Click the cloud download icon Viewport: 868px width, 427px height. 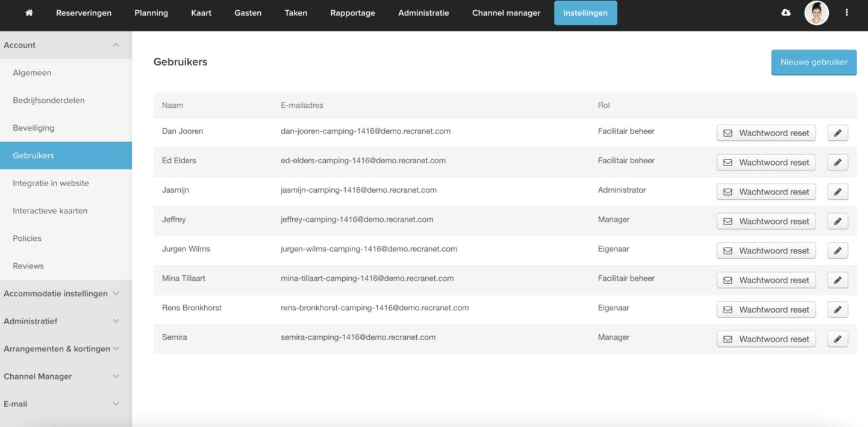[785, 13]
